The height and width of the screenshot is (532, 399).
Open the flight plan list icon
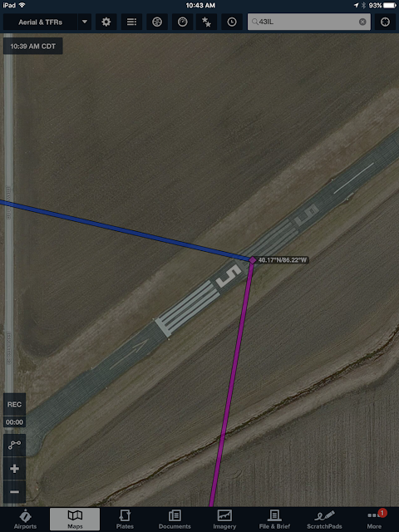pos(131,22)
